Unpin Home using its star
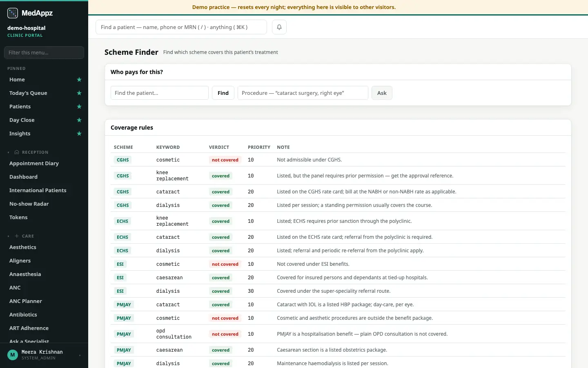Image resolution: width=588 pixels, height=368 pixels. tap(79, 80)
